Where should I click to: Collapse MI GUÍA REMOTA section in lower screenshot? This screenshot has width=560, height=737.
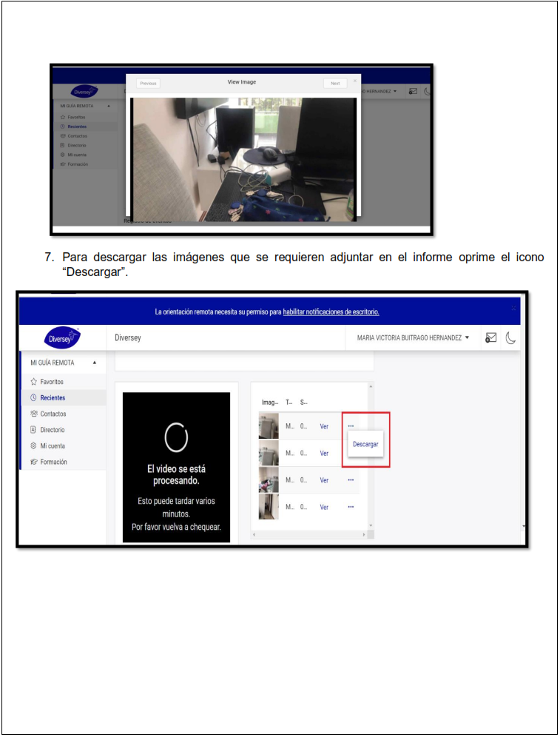click(x=94, y=363)
